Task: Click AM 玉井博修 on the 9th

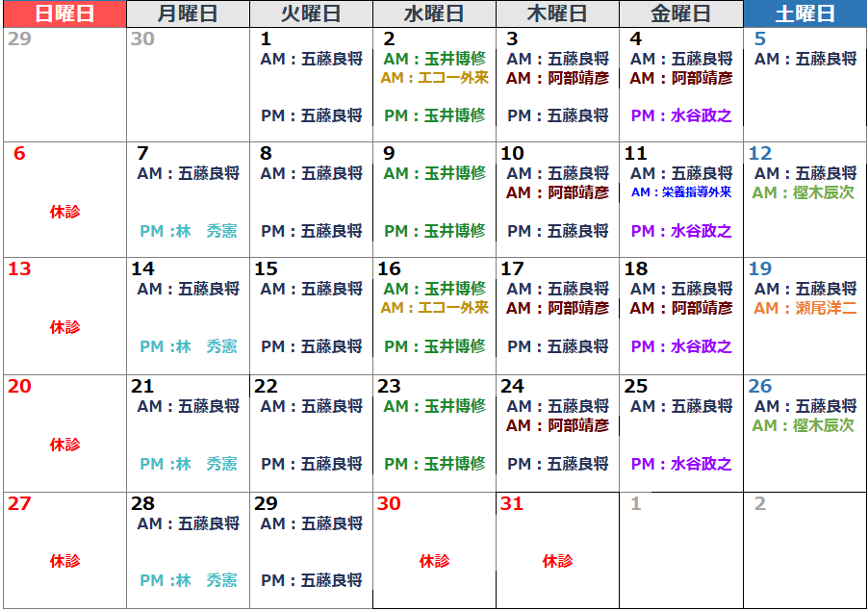Action: (x=435, y=173)
